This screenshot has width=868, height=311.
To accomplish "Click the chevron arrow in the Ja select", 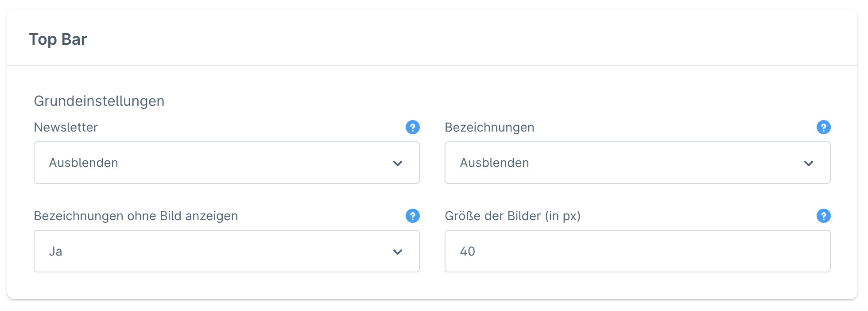I will pyautogui.click(x=398, y=252).
